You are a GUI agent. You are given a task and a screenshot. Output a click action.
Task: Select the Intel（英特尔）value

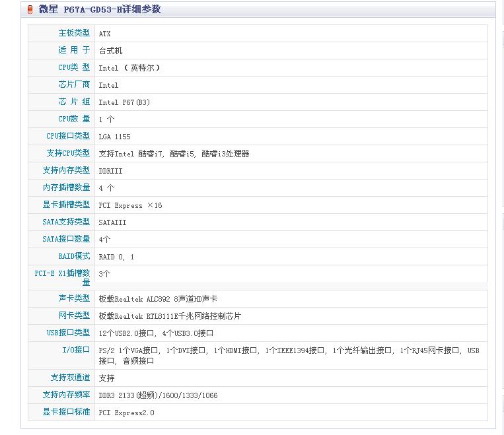pyautogui.click(x=129, y=68)
